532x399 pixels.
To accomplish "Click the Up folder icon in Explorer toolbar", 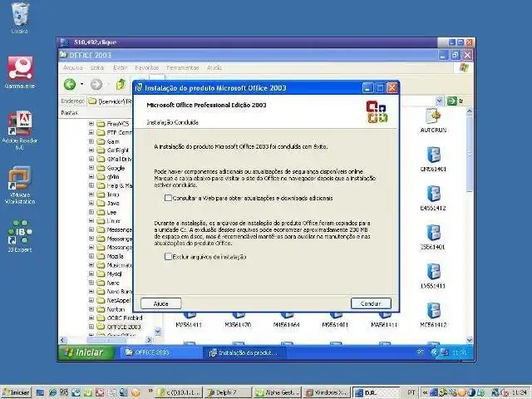I will (x=121, y=84).
